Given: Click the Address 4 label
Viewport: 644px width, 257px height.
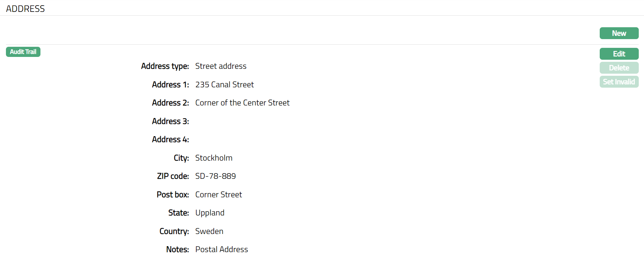Looking at the screenshot, I should [x=171, y=140].
